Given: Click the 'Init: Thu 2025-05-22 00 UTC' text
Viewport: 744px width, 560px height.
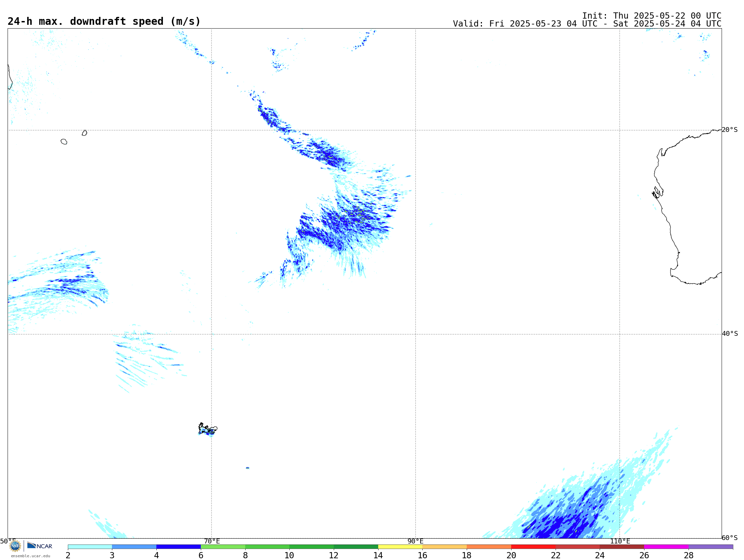Looking at the screenshot, I should coord(652,16).
